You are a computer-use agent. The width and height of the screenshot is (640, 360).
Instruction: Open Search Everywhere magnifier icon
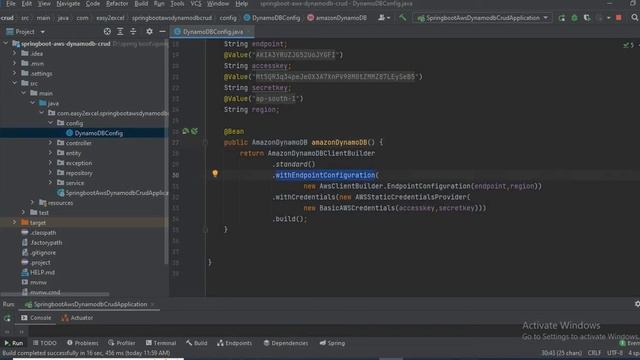pyautogui.click(x=635, y=18)
